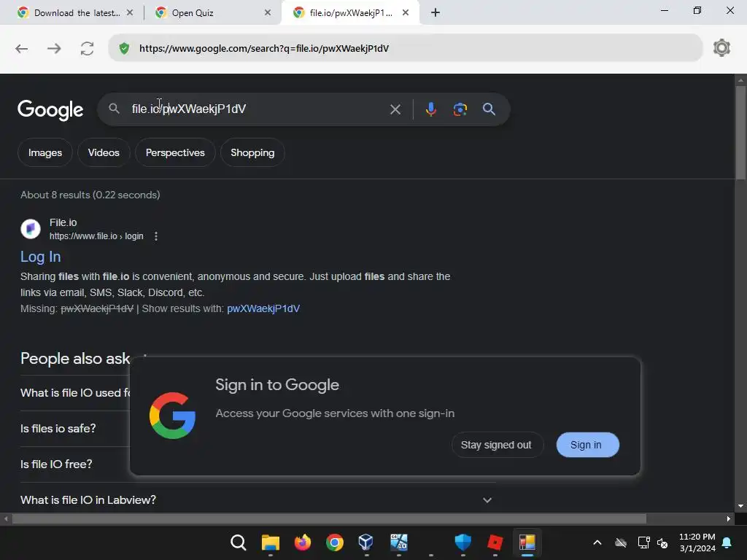
Task: Close the file.io/pwXWaekjP1 tab
Action: coord(406,13)
